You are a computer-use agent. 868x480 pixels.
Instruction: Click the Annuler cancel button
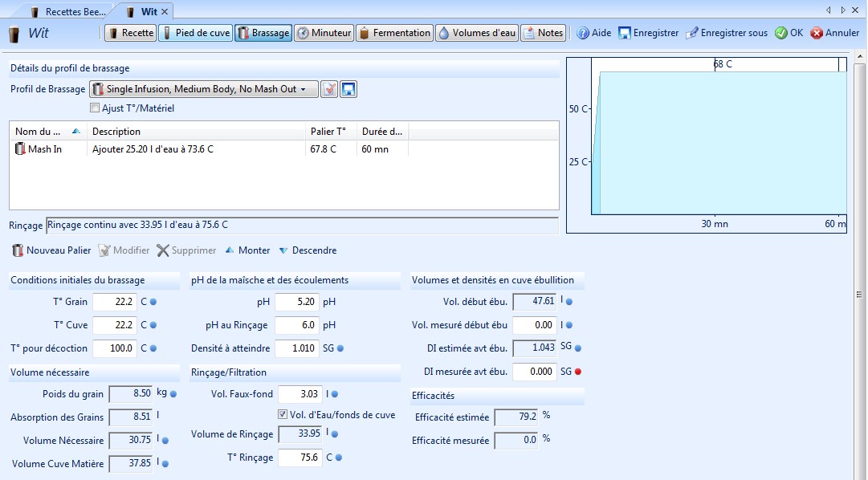tap(835, 33)
